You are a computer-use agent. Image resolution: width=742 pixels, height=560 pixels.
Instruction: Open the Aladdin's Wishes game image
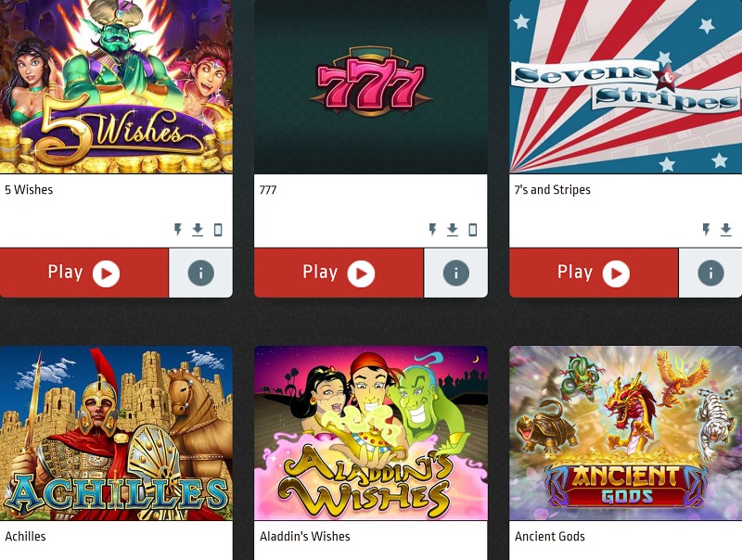371,433
